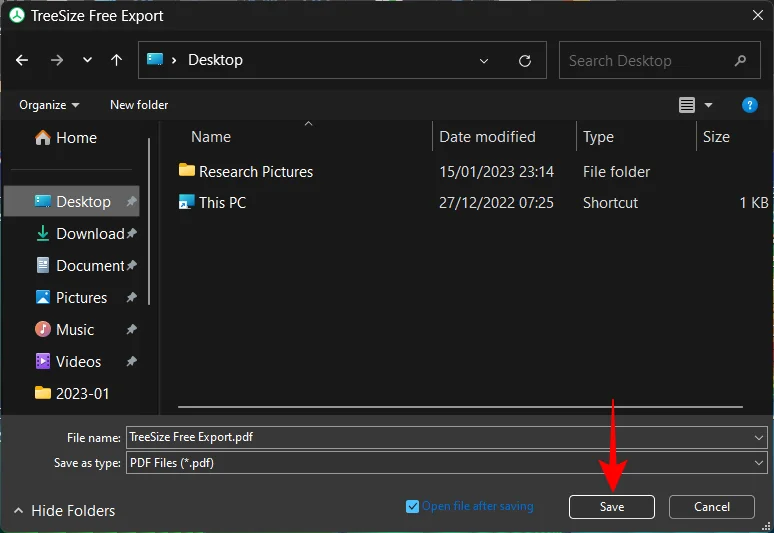Select the This PC shortcut
This screenshot has height=533, width=774.
(222, 202)
